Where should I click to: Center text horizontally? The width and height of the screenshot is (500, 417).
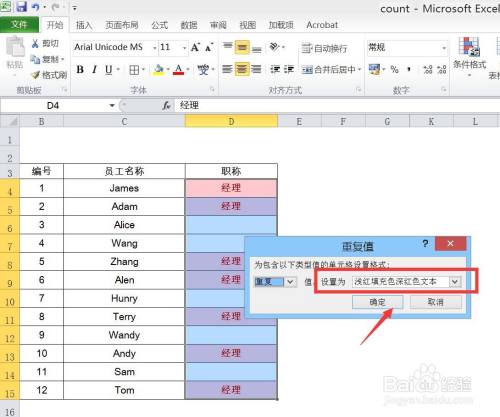242,69
